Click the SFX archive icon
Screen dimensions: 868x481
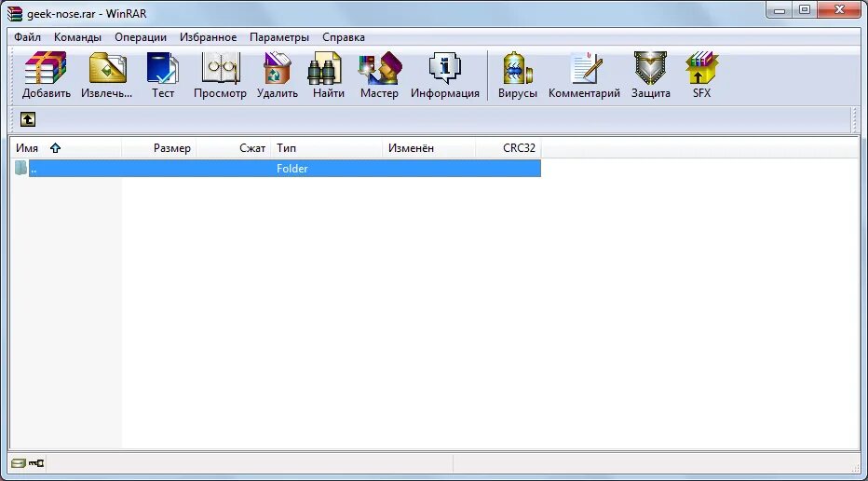[x=701, y=68]
